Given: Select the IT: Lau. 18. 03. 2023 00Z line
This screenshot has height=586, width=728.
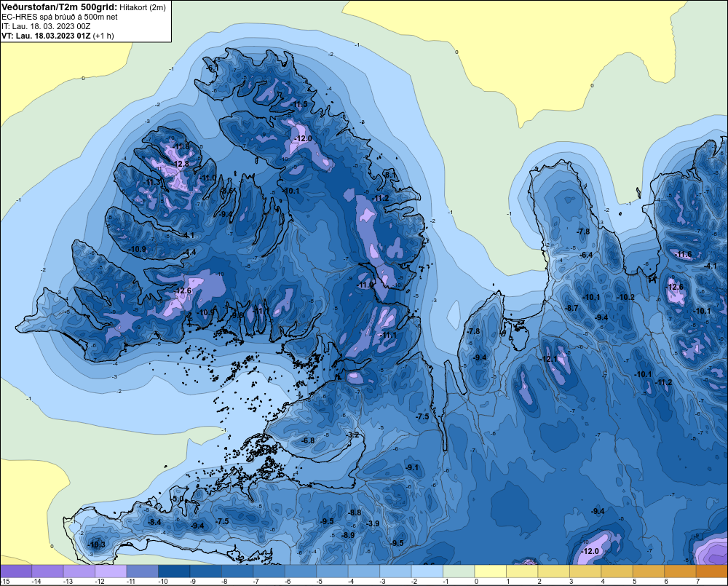Looking at the screenshot, I should click(46, 26).
